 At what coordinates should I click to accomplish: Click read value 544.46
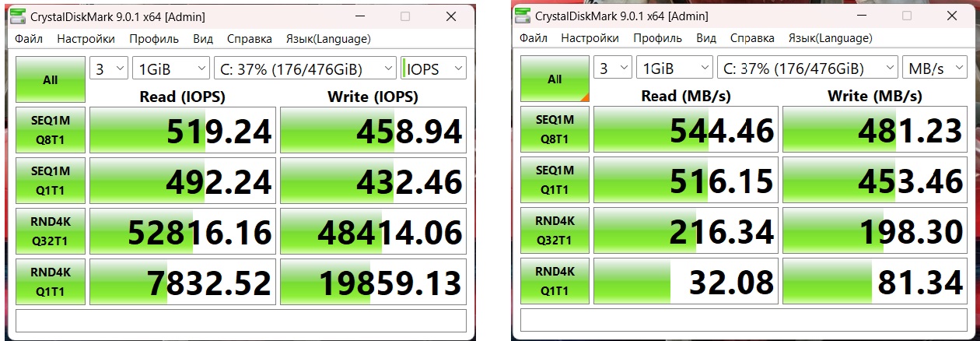click(686, 129)
